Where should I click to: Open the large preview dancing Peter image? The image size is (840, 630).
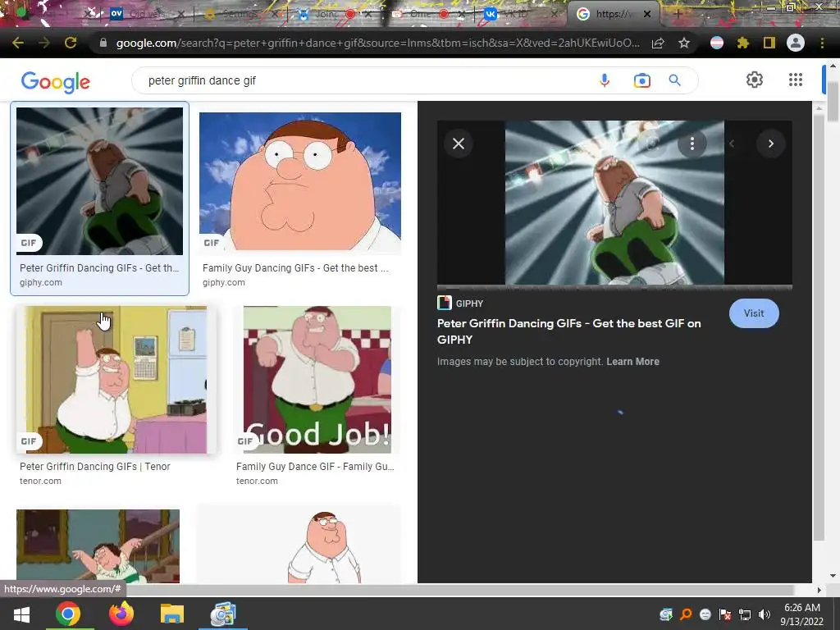[x=614, y=203]
